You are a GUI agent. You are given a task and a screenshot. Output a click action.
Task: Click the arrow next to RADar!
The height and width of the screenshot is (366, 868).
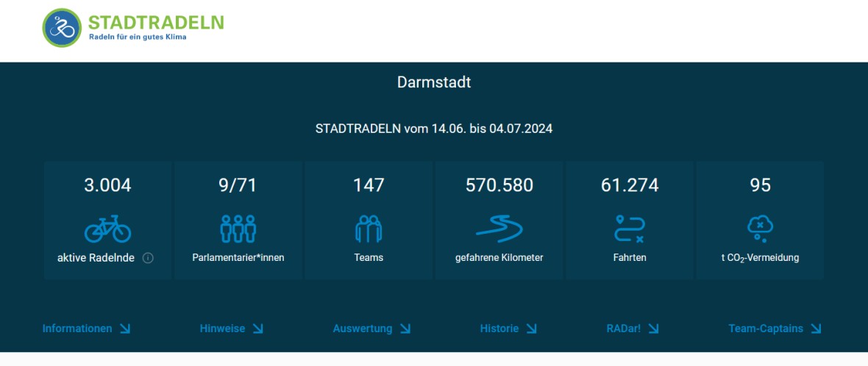pyautogui.click(x=654, y=329)
